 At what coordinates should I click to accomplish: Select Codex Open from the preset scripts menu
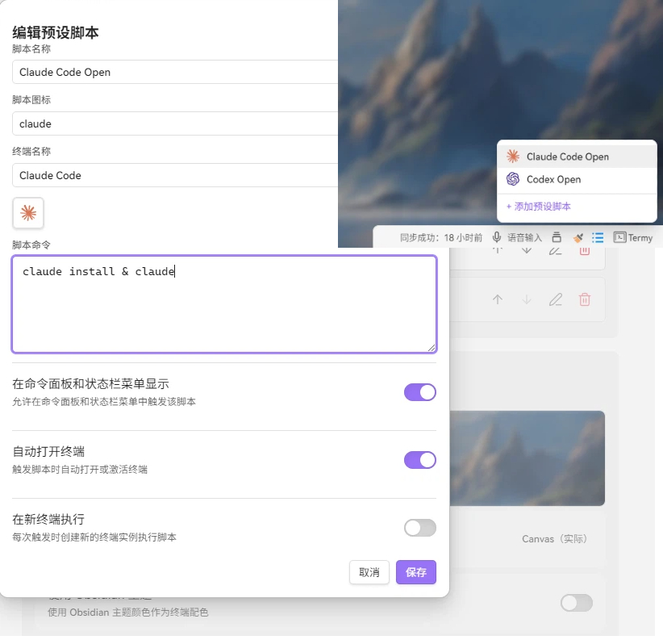pyautogui.click(x=577, y=179)
